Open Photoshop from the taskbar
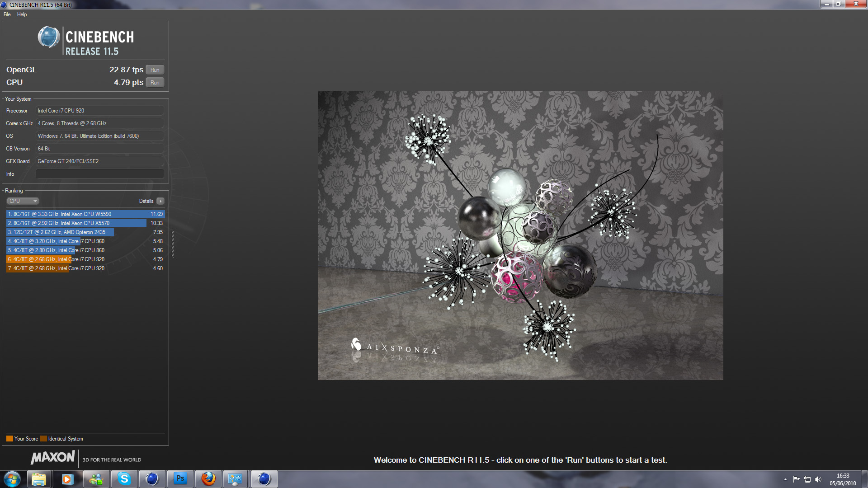This screenshot has width=868, height=488. [x=180, y=479]
